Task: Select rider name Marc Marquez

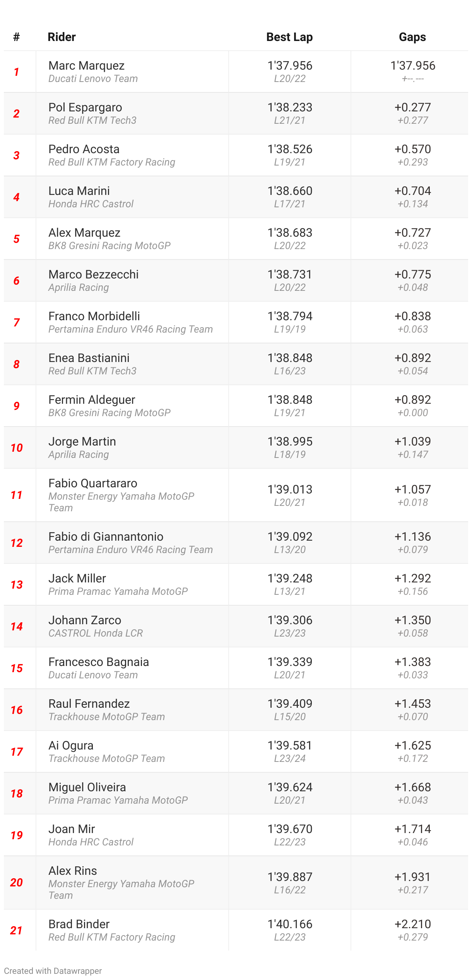Action: click(x=86, y=66)
